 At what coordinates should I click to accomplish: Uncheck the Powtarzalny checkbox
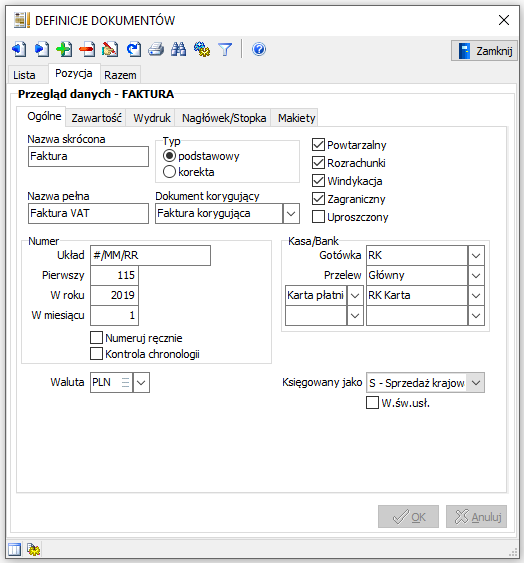click(318, 145)
